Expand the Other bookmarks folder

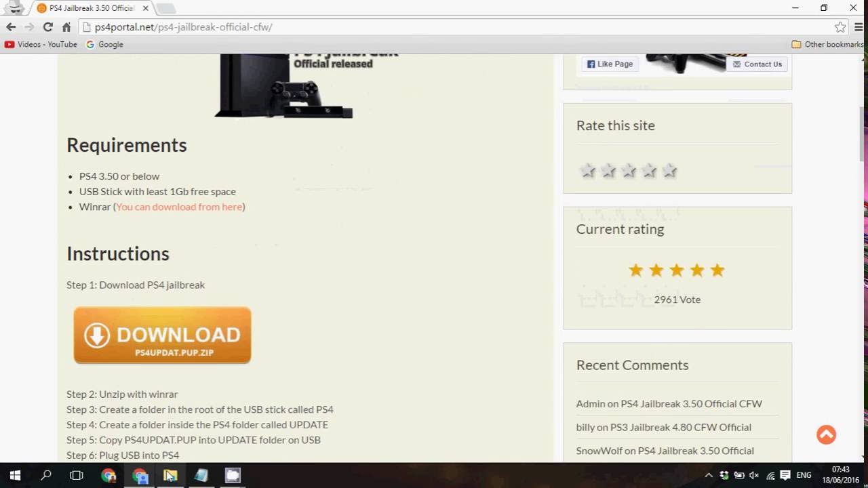click(827, 44)
